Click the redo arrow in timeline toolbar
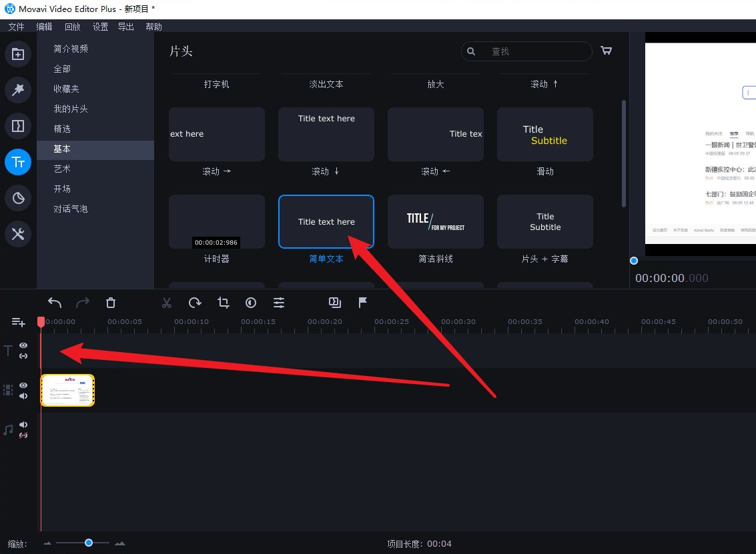Screen dimensions: 756x554 83,303
